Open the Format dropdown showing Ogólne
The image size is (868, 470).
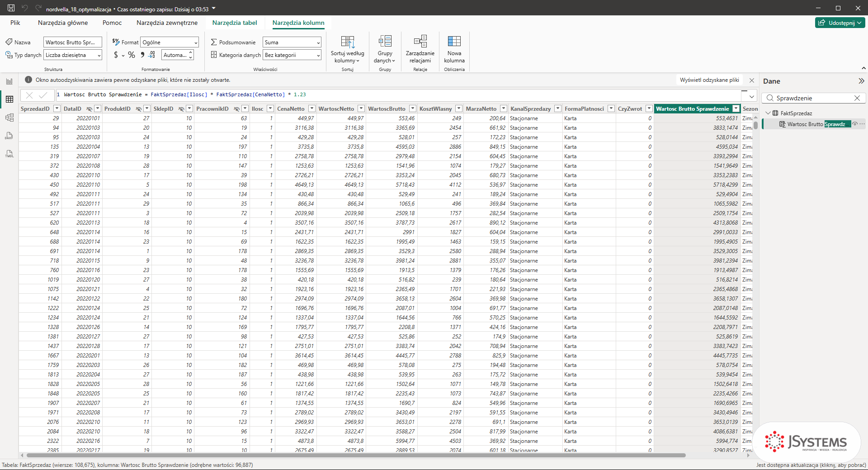click(170, 42)
